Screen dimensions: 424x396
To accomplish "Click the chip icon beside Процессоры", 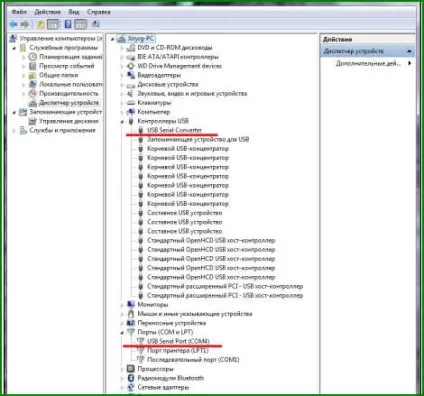I will pos(131,369).
